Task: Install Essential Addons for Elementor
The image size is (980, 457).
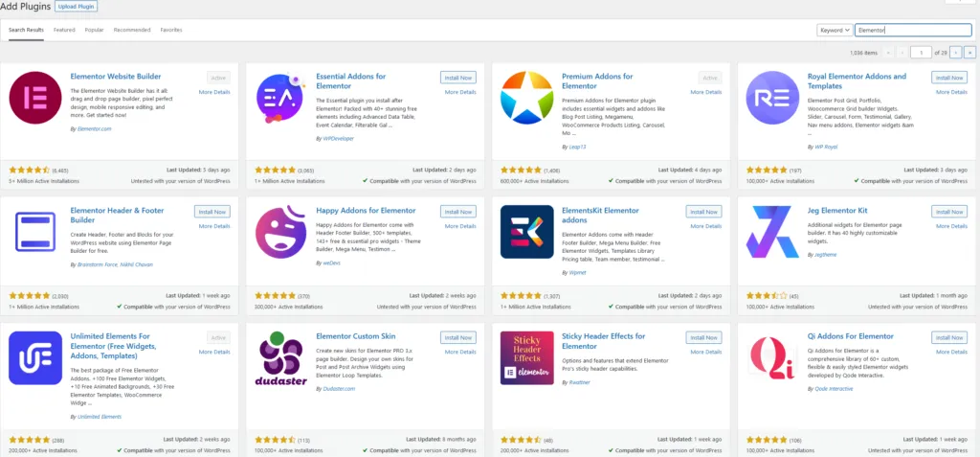Action: pos(458,78)
